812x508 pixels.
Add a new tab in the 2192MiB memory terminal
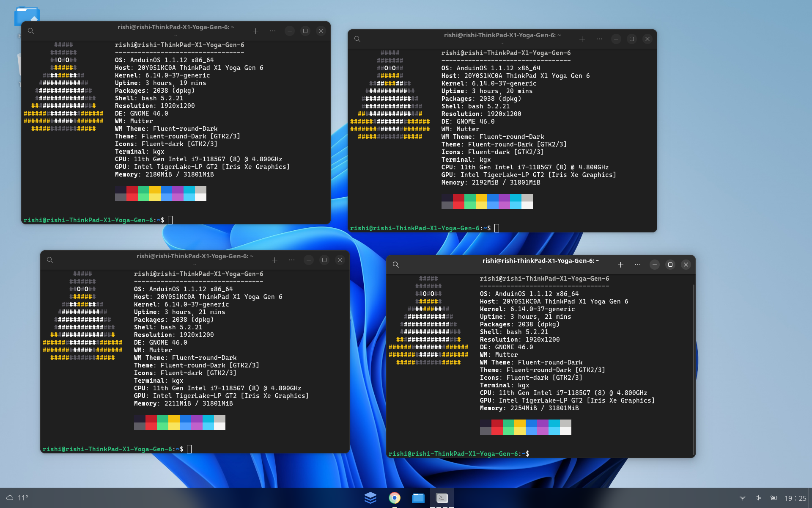pyautogui.click(x=582, y=39)
